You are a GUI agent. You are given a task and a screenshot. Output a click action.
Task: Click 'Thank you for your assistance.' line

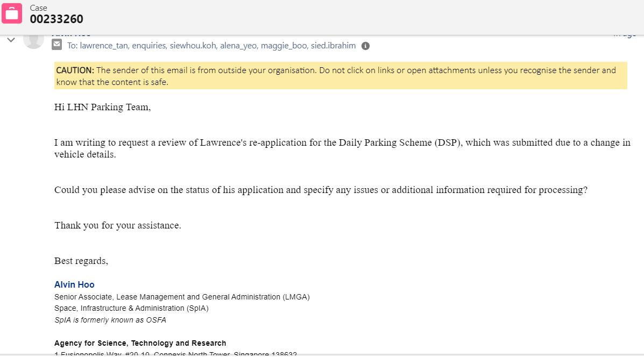coord(118,225)
